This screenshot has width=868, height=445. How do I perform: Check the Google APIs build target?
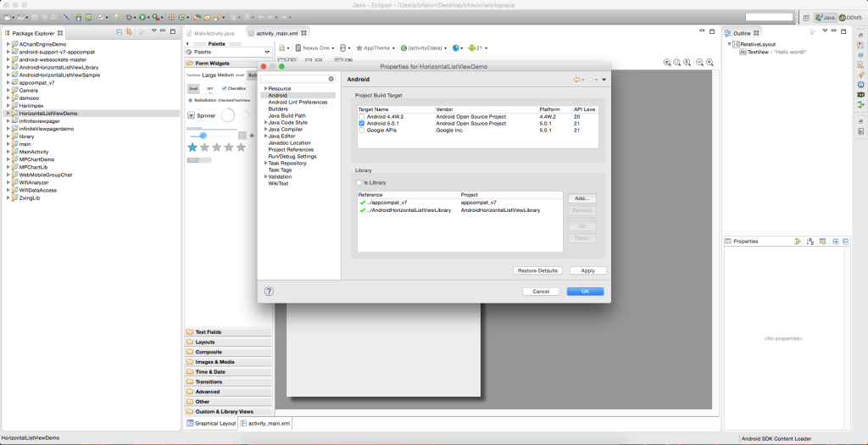(361, 130)
